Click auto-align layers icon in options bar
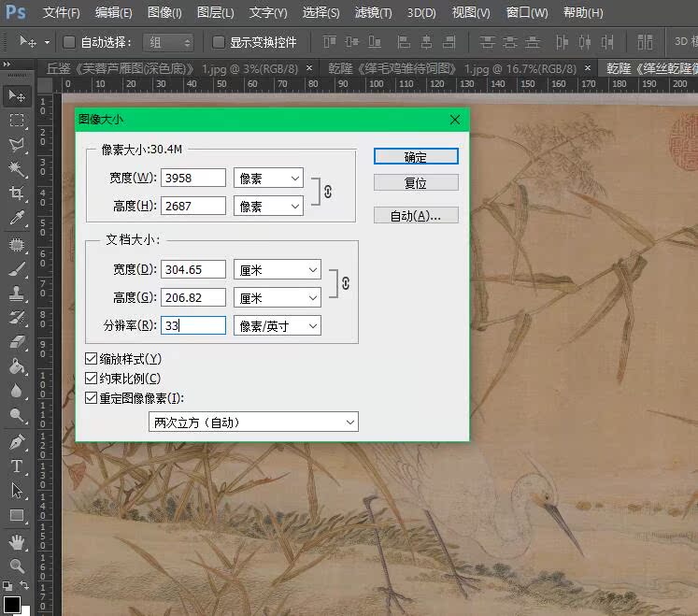Screen dimensions: 698x616 (645, 42)
